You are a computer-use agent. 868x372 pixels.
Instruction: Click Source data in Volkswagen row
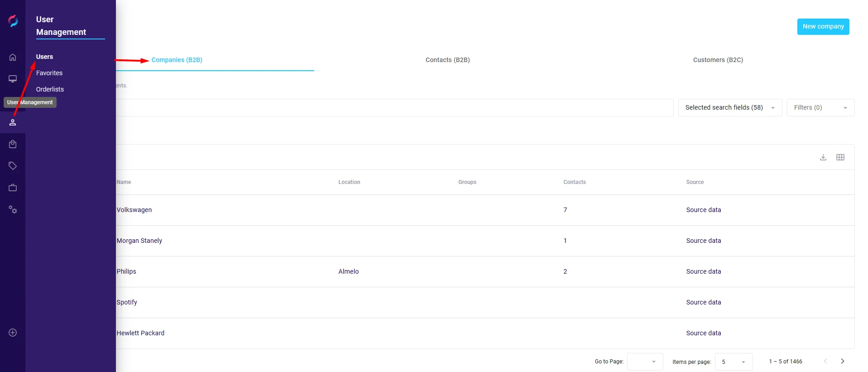tap(704, 210)
